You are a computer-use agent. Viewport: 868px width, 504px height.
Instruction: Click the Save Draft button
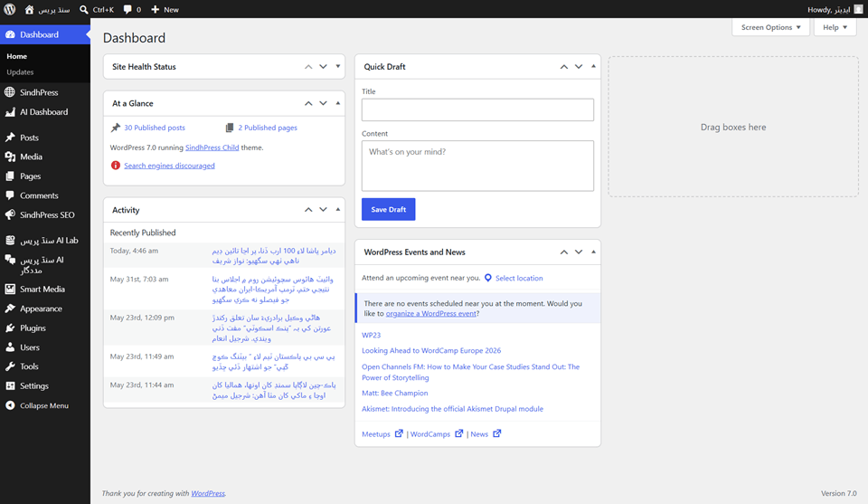pyautogui.click(x=388, y=209)
